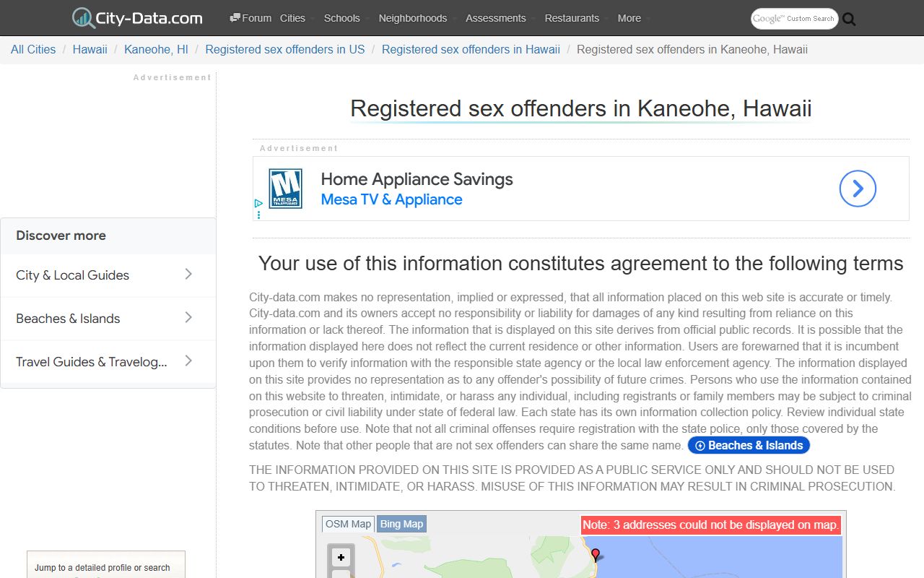Viewport: 924px width, 578px height.
Task: Click the City-Data.com logo
Action: pyautogui.click(x=137, y=18)
